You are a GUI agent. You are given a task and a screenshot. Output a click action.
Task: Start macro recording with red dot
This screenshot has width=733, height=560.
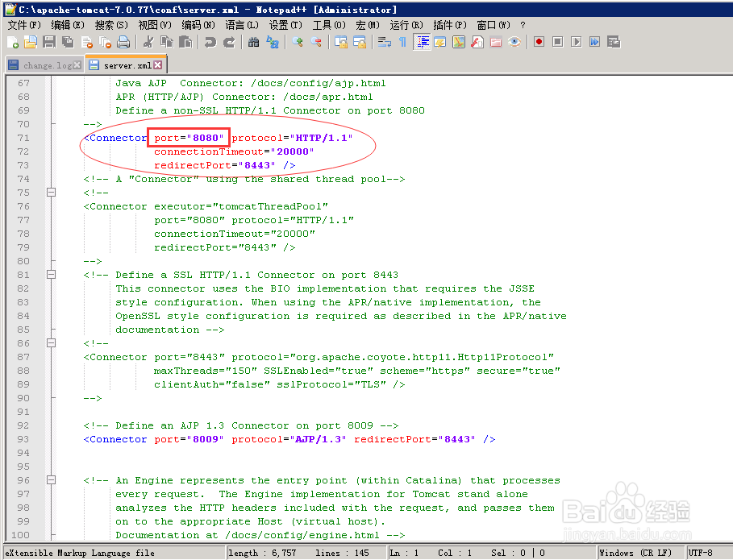pos(539,42)
